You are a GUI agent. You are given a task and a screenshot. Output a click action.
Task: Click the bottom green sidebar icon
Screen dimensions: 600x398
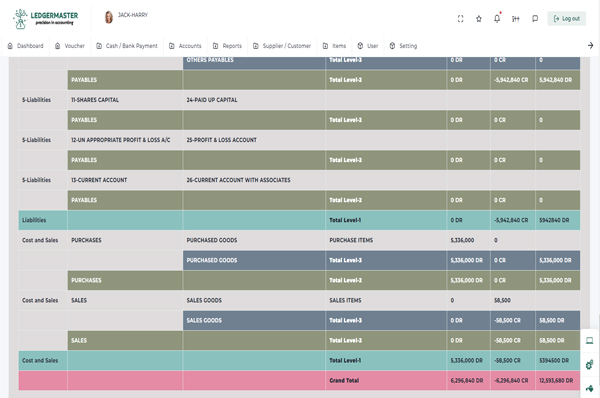(x=590, y=388)
